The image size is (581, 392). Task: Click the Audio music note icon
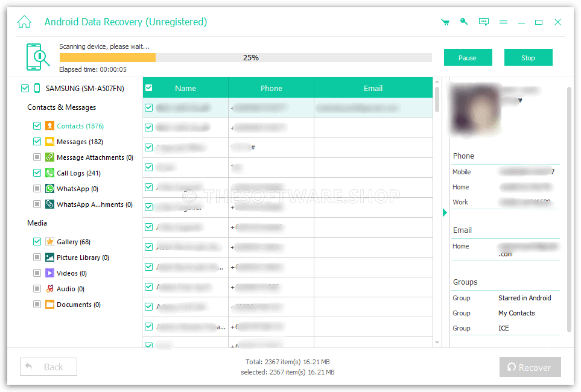(49, 289)
